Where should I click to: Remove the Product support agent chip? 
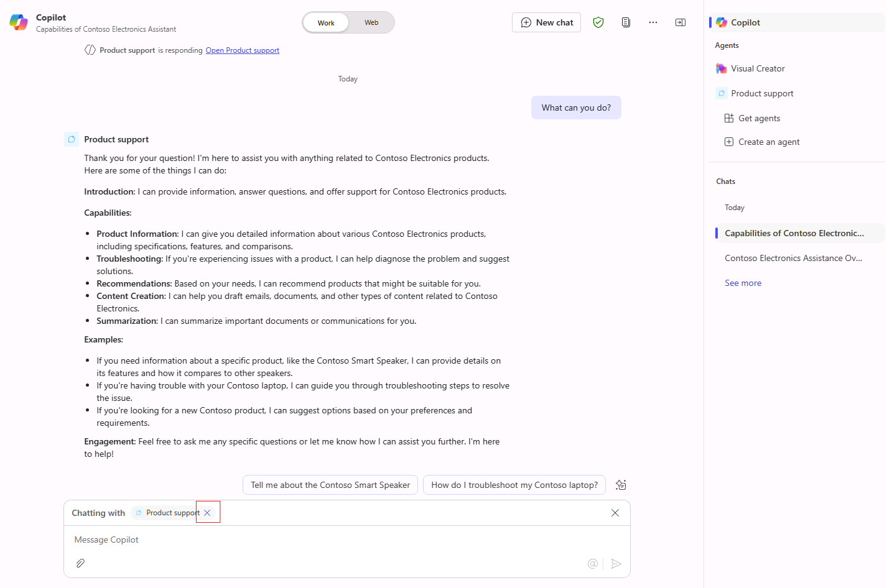point(207,513)
